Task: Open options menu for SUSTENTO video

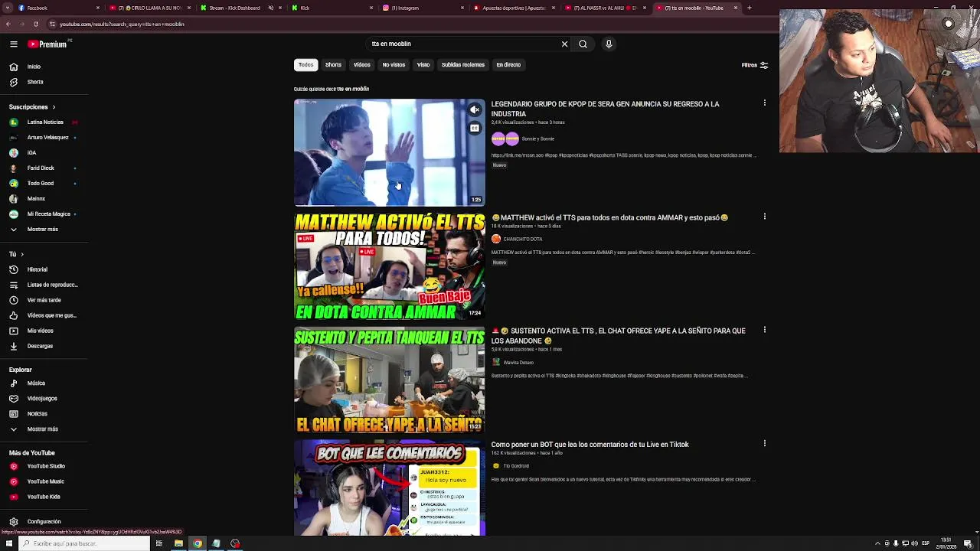Action: pos(764,330)
